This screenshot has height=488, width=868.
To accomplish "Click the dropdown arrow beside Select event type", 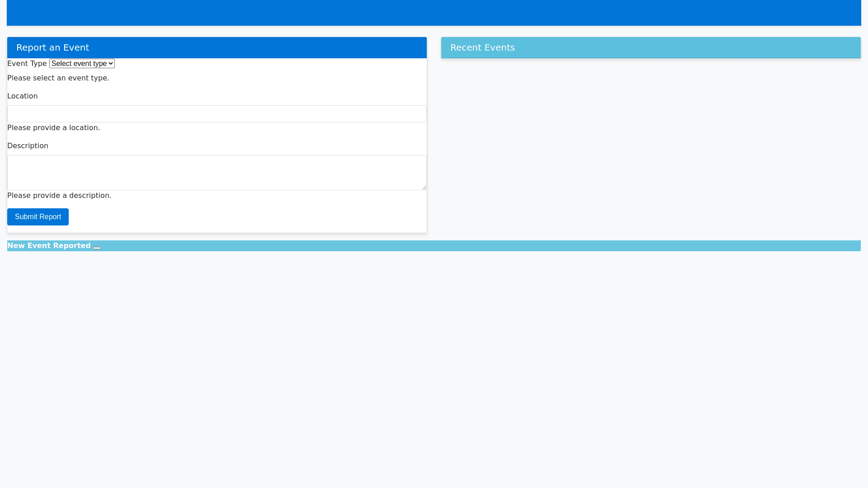I will click(x=111, y=64).
